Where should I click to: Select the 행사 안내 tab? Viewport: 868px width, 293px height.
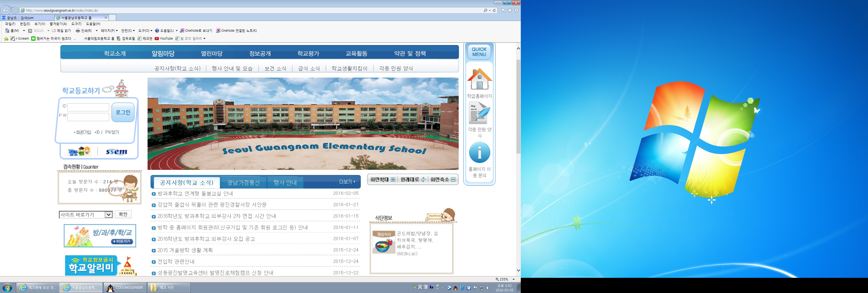285,183
